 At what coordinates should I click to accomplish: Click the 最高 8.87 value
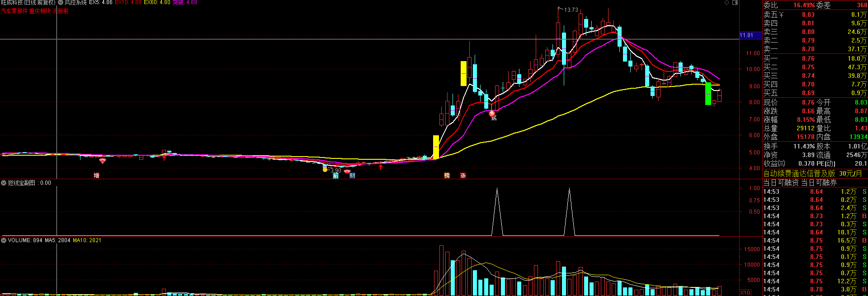(861, 111)
